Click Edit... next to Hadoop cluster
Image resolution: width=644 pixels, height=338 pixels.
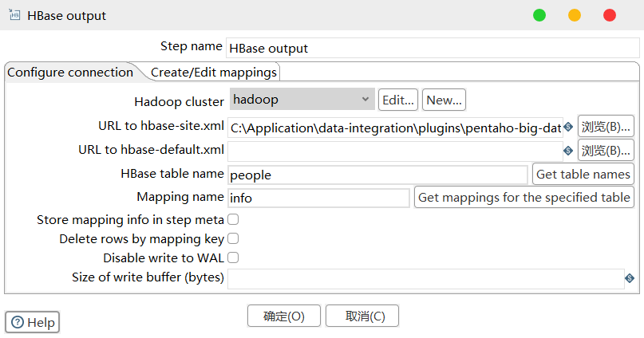[x=398, y=100]
